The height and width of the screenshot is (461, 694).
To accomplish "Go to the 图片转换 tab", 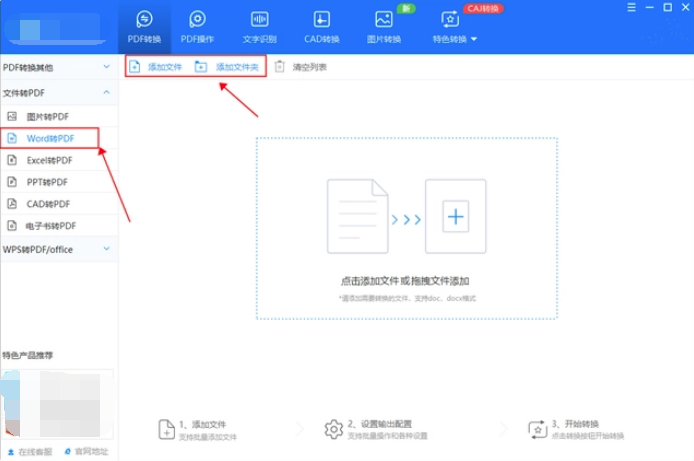I will coord(384,27).
